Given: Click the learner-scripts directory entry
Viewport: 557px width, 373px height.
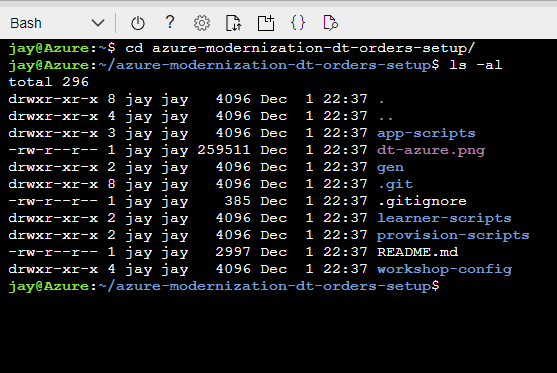Looking at the screenshot, I should point(444,218).
